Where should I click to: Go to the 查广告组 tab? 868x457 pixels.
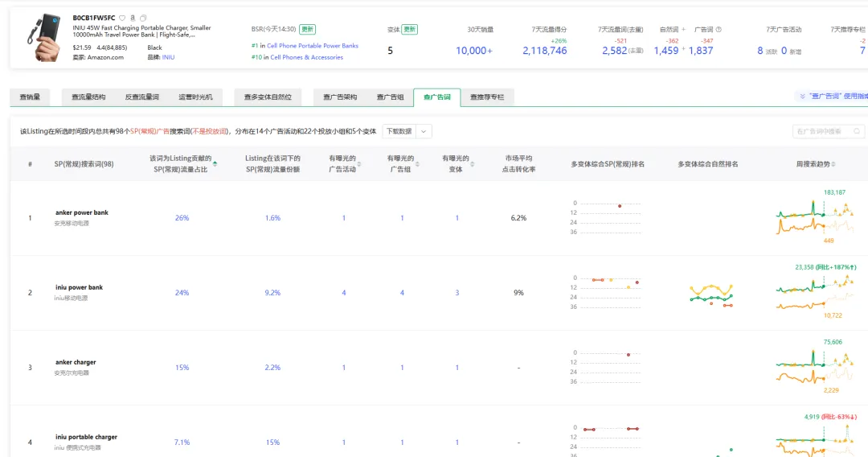tap(391, 97)
